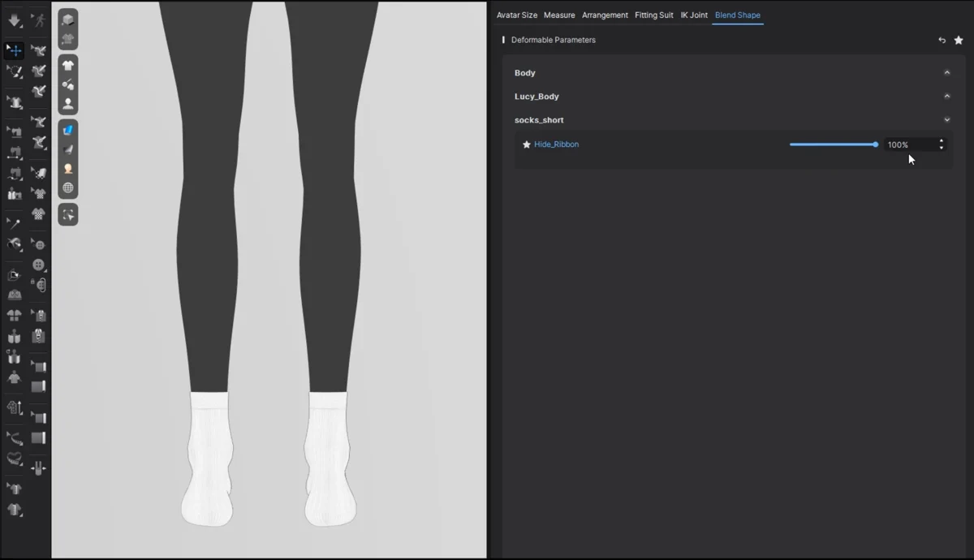Image resolution: width=974 pixels, height=560 pixels.
Task: Open the Fitting Suit tab
Action: click(x=654, y=15)
